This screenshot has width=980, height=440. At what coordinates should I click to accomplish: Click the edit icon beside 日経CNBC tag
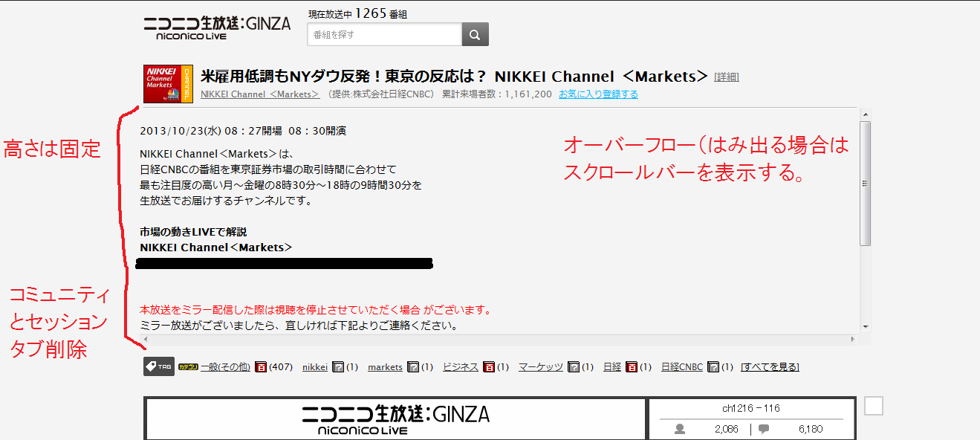pos(713,366)
